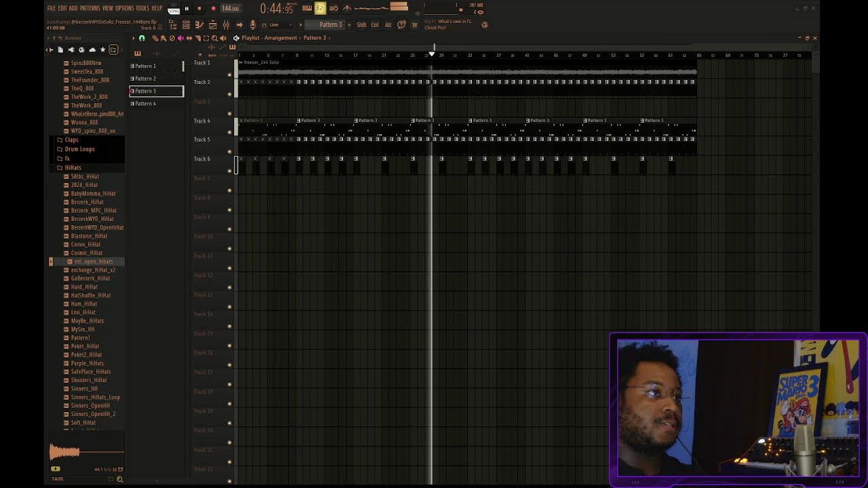Select the magnet snap icon in Playlist
868x488 pixels.
[x=142, y=38]
